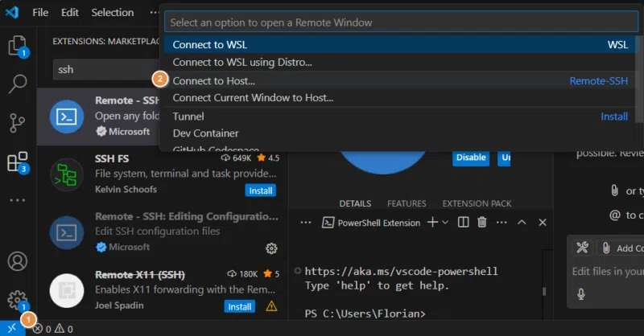Viewport: 644px width, 336px height.
Task: Expand additional activity bar views ellipsis
Action: tap(17, 199)
